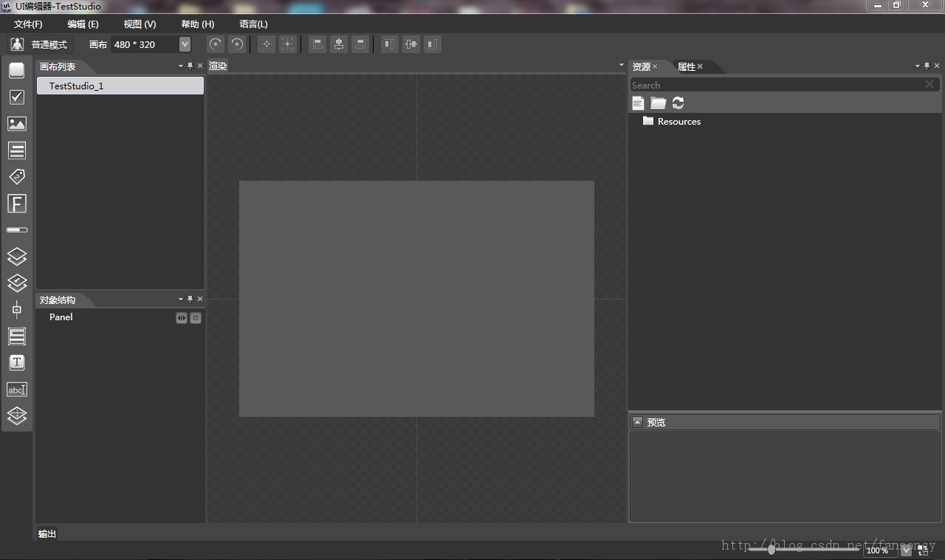Open 渲染 panel options dropdown arrow
Image resolution: width=945 pixels, height=560 pixels.
tap(622, 66)
